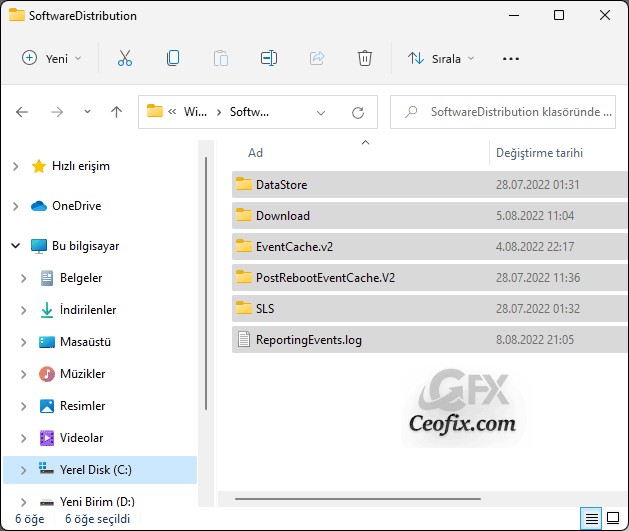Click the Hızlı erişim star icon
The width and height of the screenshot is (629, 531).
pos(39,166)
